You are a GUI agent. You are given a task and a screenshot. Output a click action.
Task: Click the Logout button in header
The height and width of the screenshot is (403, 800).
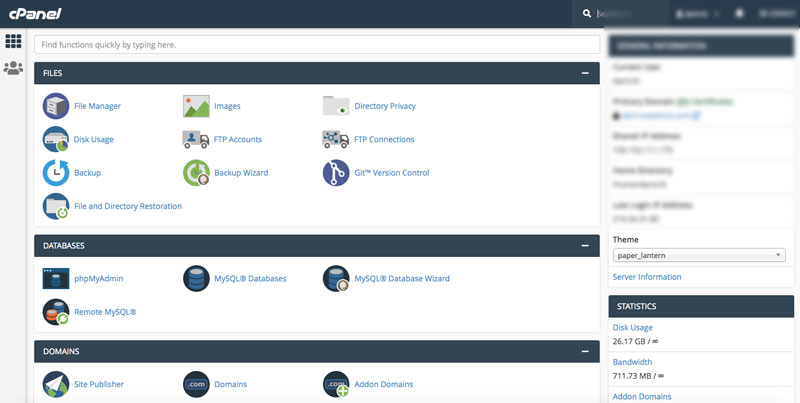[x=777, y=14]
